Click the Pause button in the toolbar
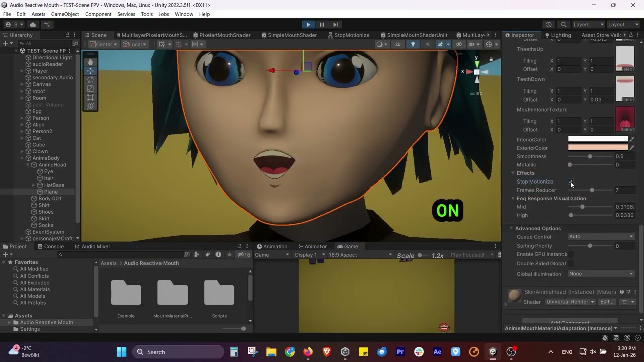 pos(322,25)
